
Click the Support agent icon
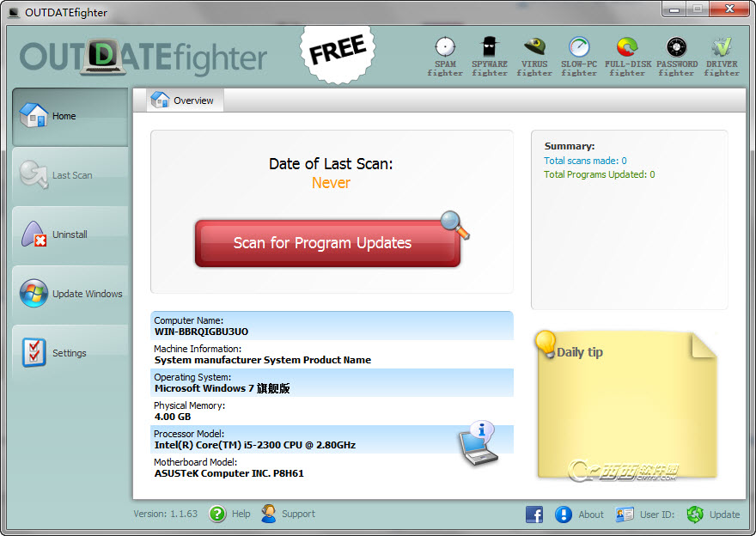(x=269, y=514)
